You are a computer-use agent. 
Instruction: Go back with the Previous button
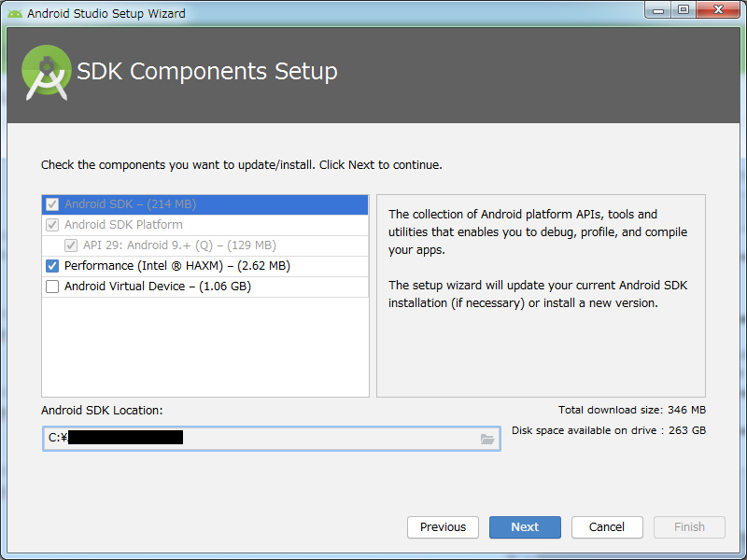[x=443, y=527]
